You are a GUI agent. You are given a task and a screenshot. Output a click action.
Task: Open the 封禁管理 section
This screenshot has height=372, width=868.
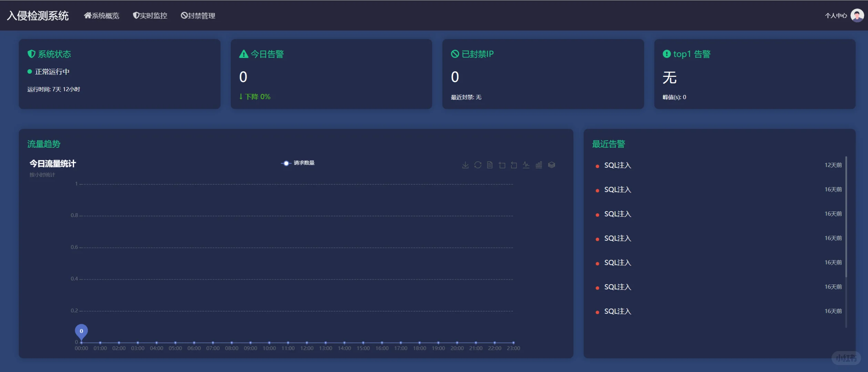click(x=198, y=15)
